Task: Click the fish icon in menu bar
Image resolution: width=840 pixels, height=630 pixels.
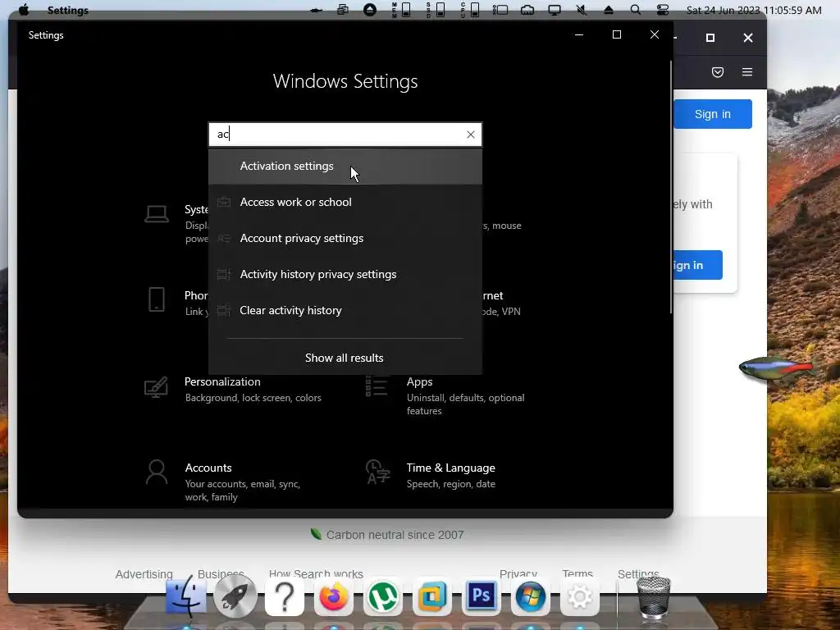Action: [x=316, y=10]
